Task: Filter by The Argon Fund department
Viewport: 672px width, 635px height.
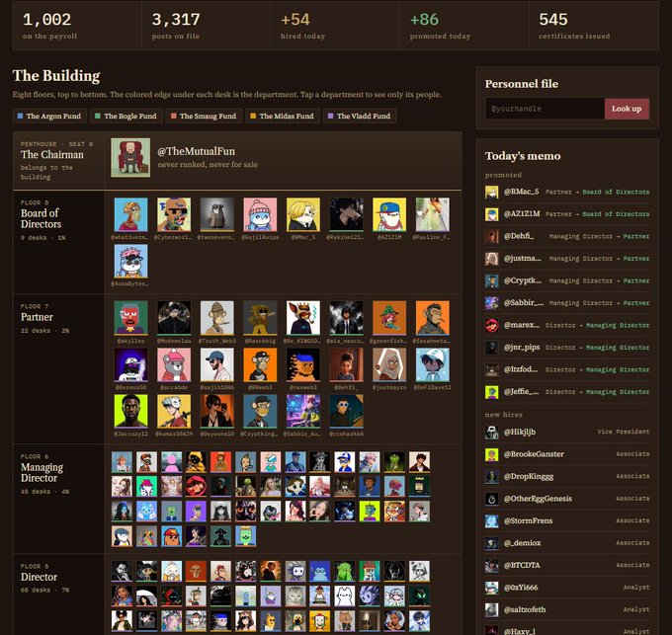Action: [49, 117]
